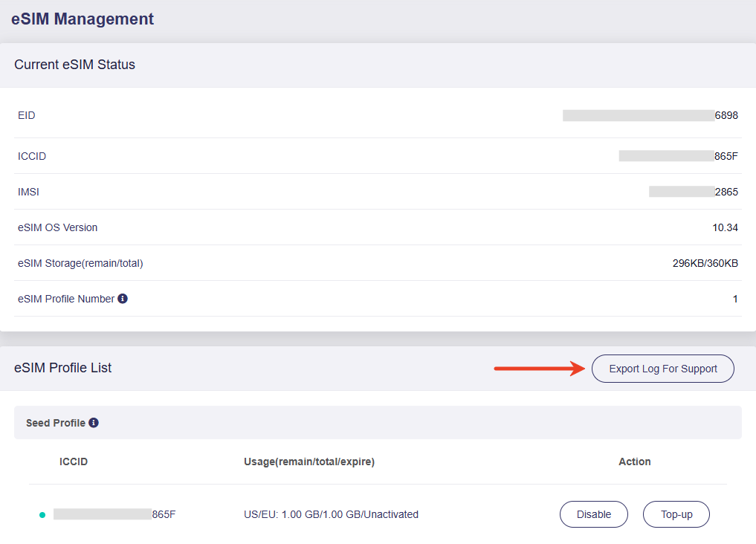
Task: Select the IMSI value ending in 2865
Action: click(x=693, y=192)
